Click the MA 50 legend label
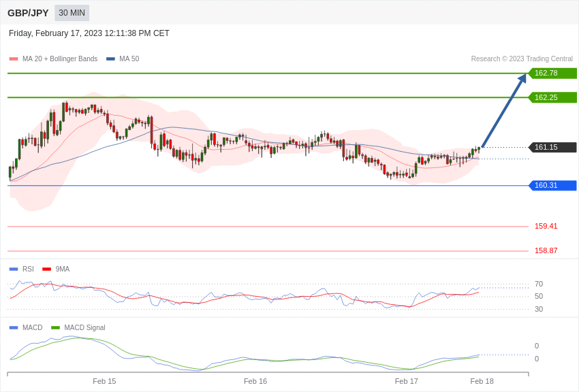The image size is (579, 392). (x=129, y=59)
